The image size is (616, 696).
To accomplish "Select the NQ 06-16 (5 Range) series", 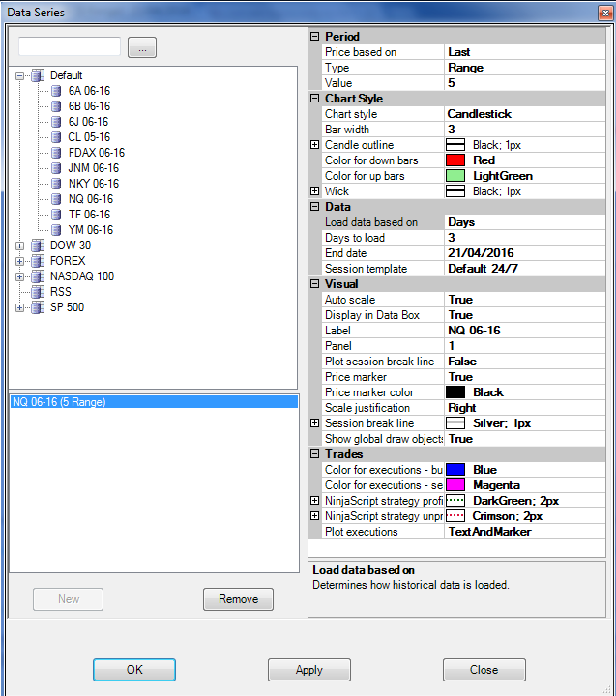I will [x=154, y=402].
